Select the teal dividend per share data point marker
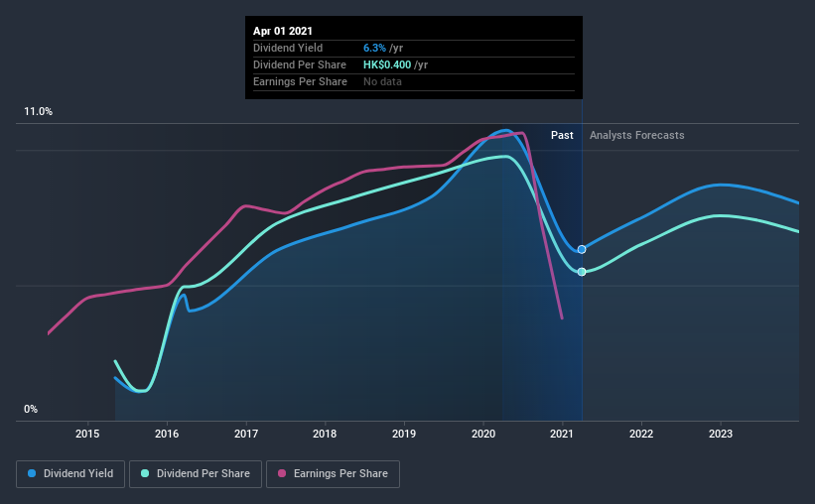 [x=582, y=272]
